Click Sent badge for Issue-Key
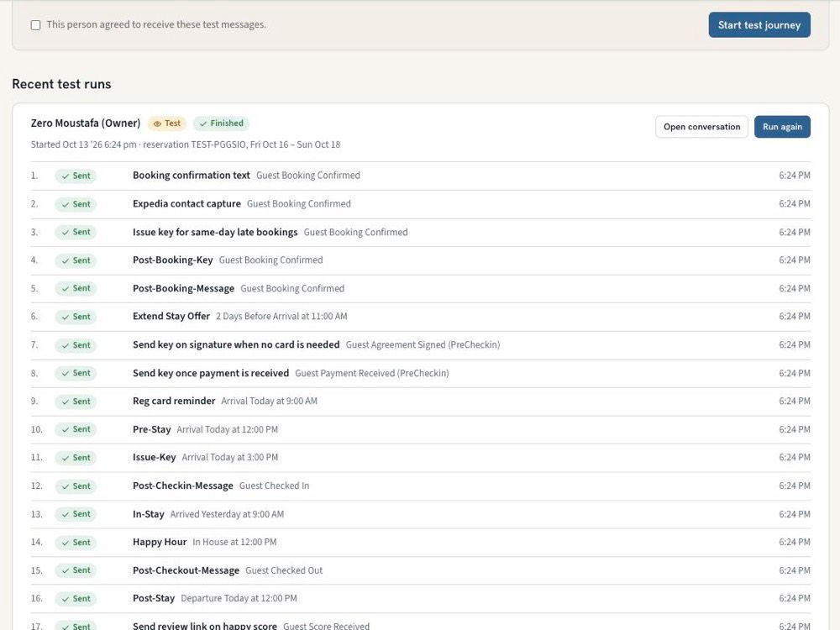This screenshot has height=630, width=840. click(76, 458)
